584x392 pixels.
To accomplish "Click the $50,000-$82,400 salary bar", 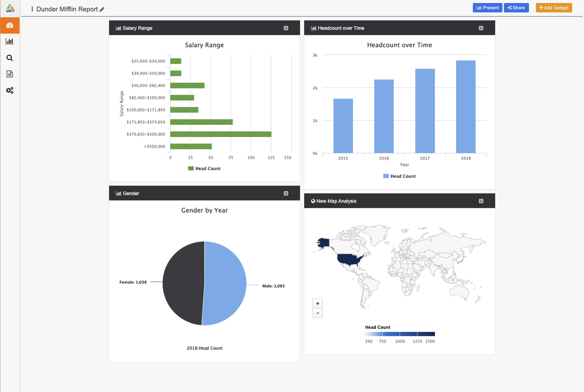I will 187,86.
